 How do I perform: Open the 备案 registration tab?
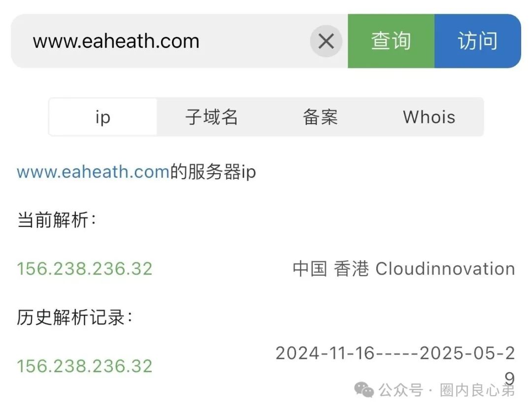(320, 117)
